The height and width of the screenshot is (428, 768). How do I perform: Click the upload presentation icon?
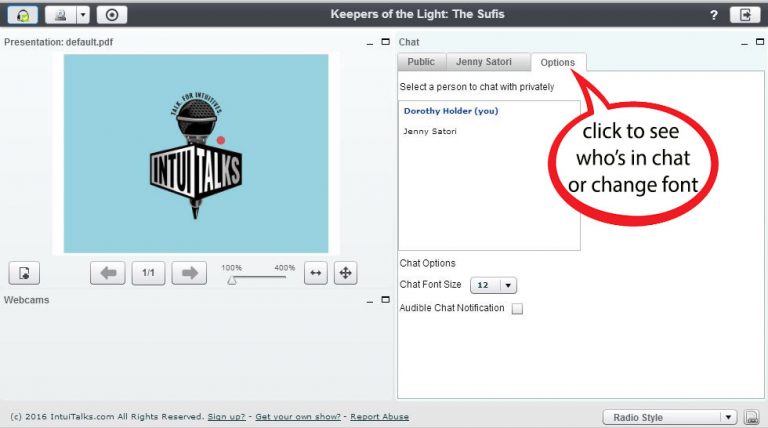(x=24, y=273)
